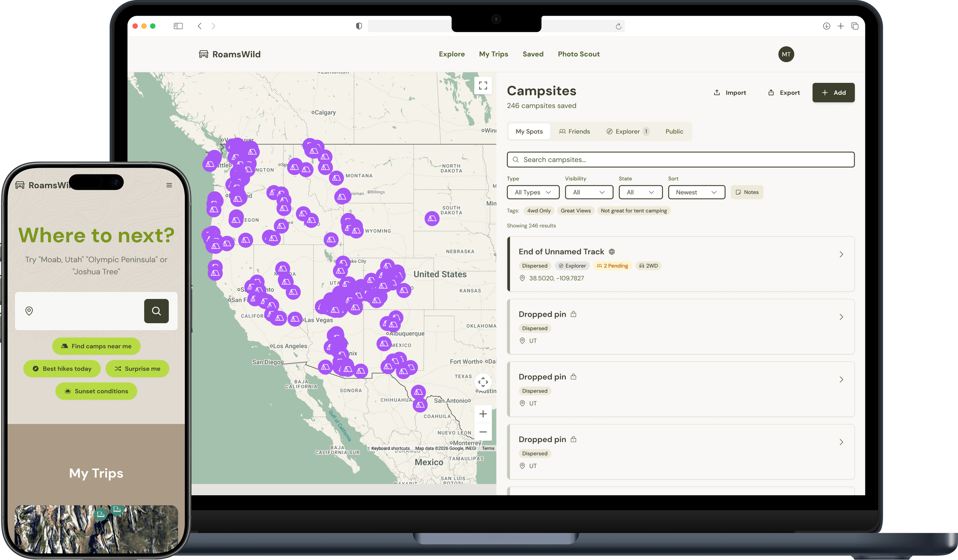Click the coordinates 38.5020, -109.7827
This screenshot has width=958, height=560.
click(x=556, y=278)
